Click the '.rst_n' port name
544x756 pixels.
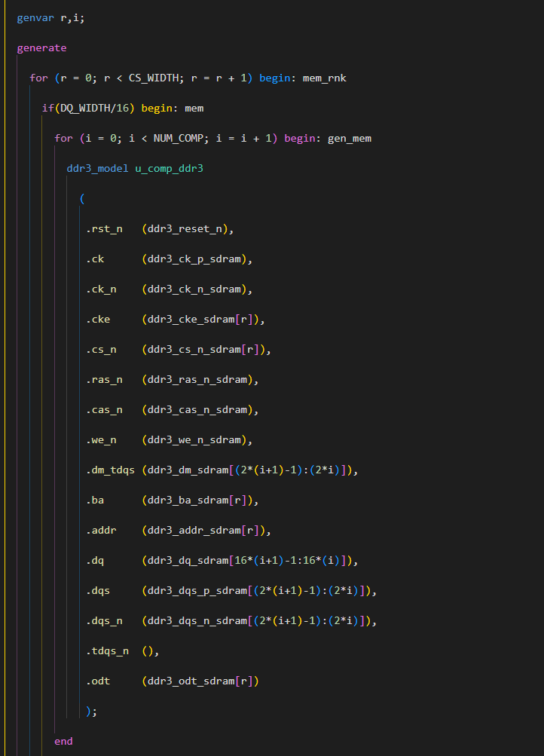click(104, 229)
